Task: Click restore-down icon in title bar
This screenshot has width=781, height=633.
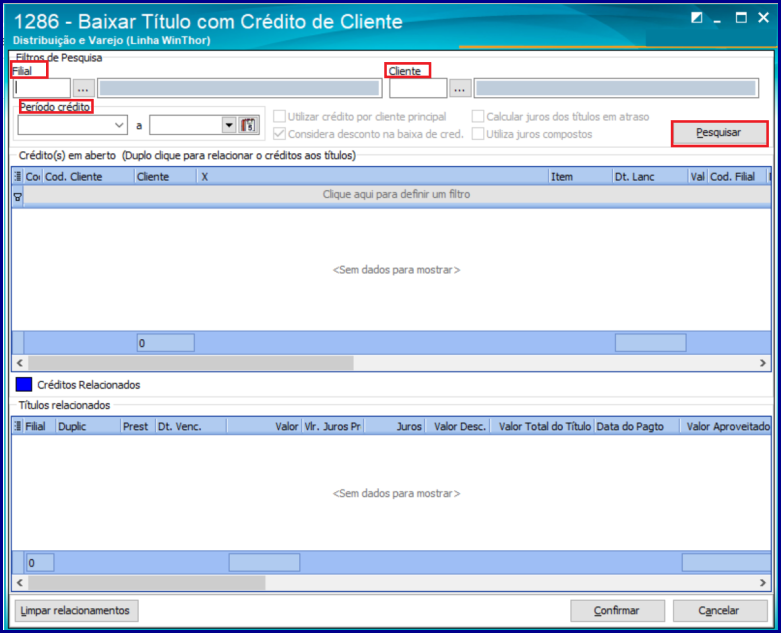Action: pyautogui.click(x=697, y=18)
